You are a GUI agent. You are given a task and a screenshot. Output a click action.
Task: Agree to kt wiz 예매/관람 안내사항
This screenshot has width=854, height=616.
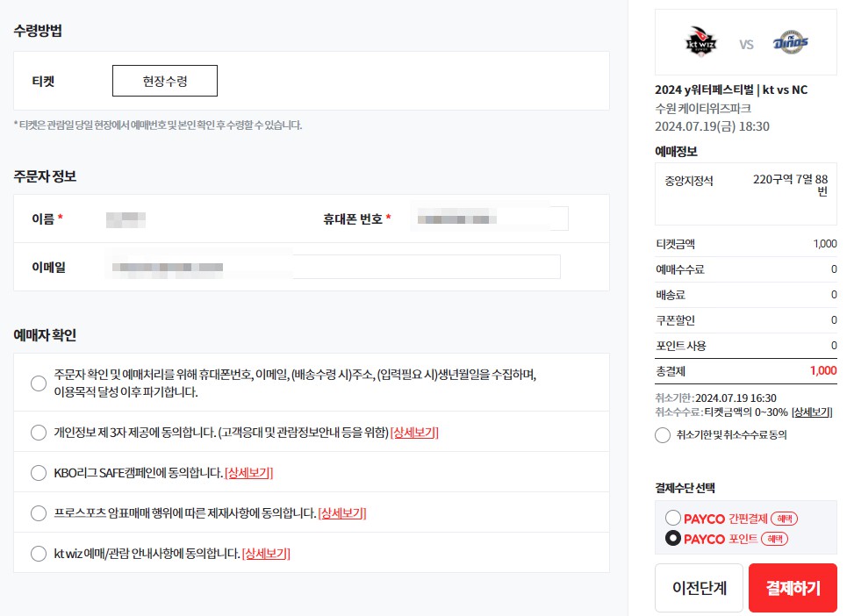pos(38,554)
